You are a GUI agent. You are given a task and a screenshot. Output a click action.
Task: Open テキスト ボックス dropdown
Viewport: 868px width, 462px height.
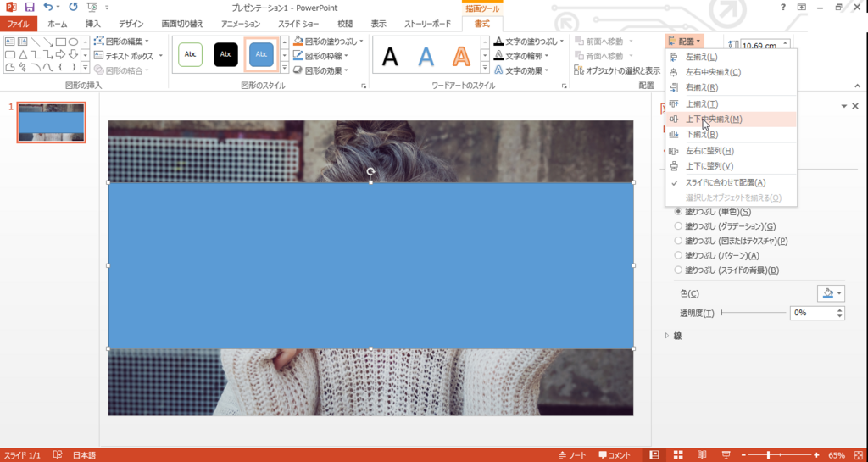coord(128,56)
